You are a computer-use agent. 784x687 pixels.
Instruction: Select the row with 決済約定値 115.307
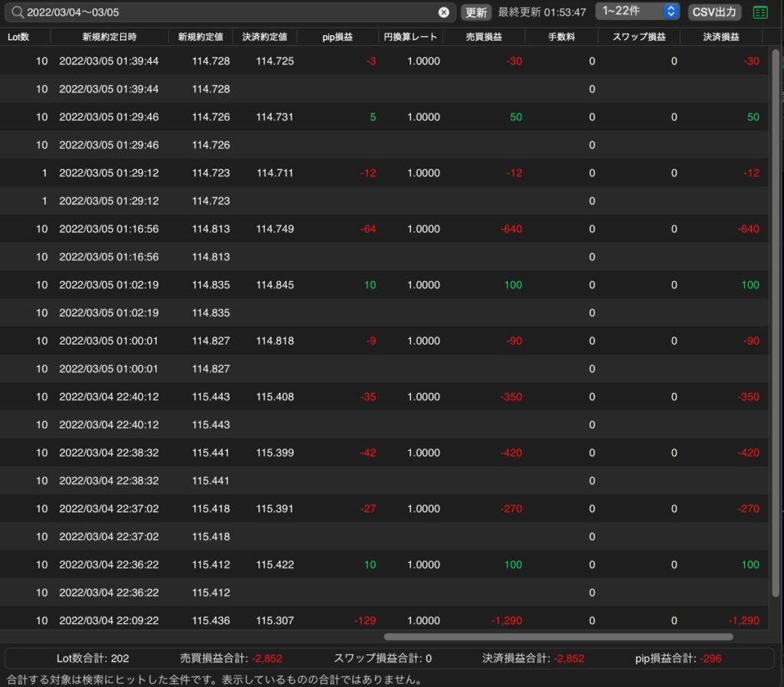[384, 620]
